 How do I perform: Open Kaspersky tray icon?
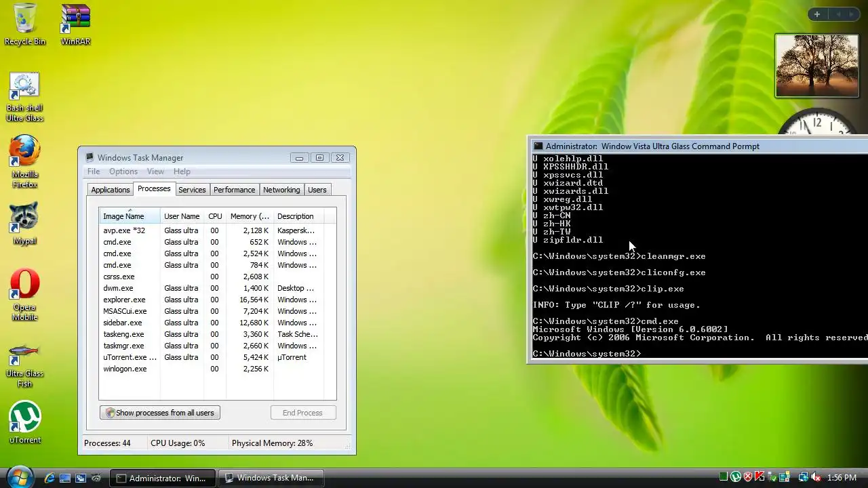pos(760,477)
